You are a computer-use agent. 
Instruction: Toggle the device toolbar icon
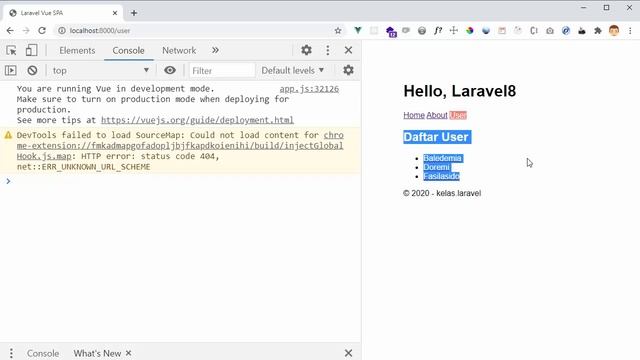[31, 50]
